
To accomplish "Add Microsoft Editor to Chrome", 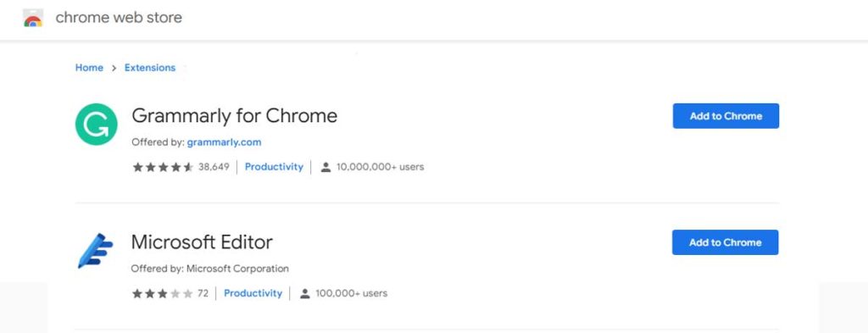I will (x=726, y=242).
